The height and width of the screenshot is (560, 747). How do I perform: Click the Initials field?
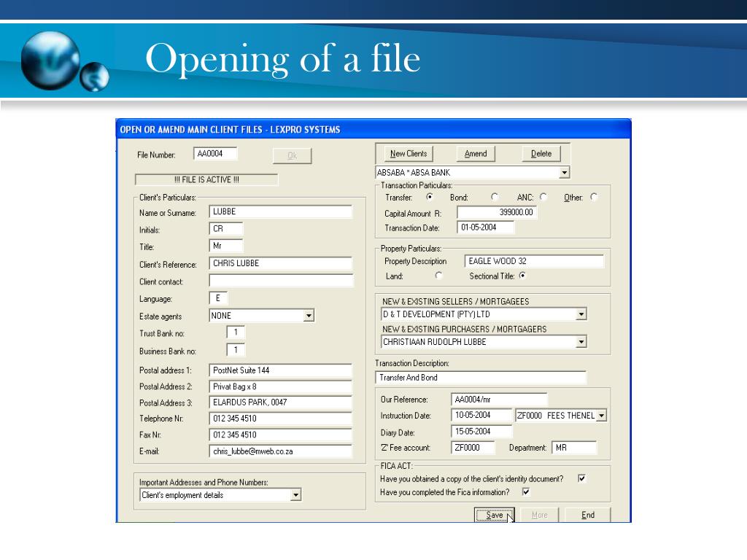click(226, 228)
